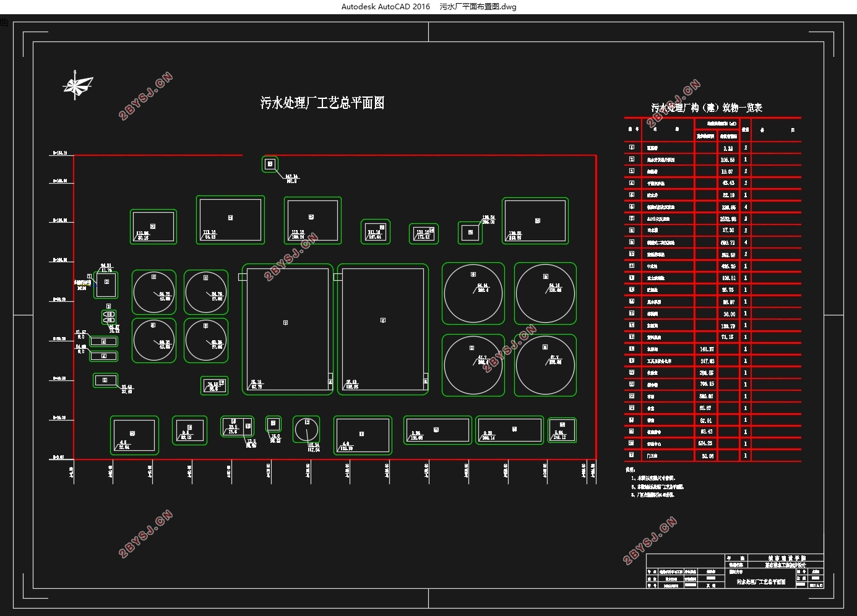Click the table value 30.00
Screen dimensions: 857x616
(x=729, y=314)
